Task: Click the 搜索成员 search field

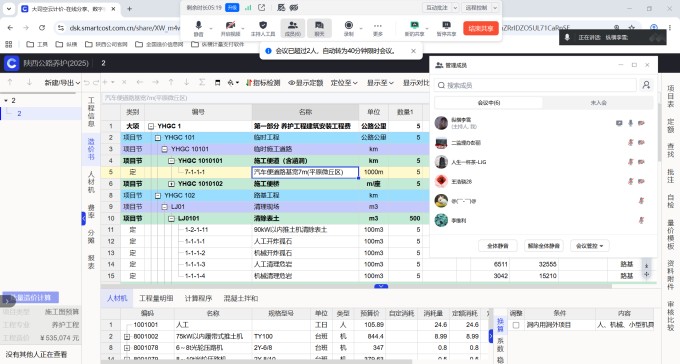Action: [536, 85]
